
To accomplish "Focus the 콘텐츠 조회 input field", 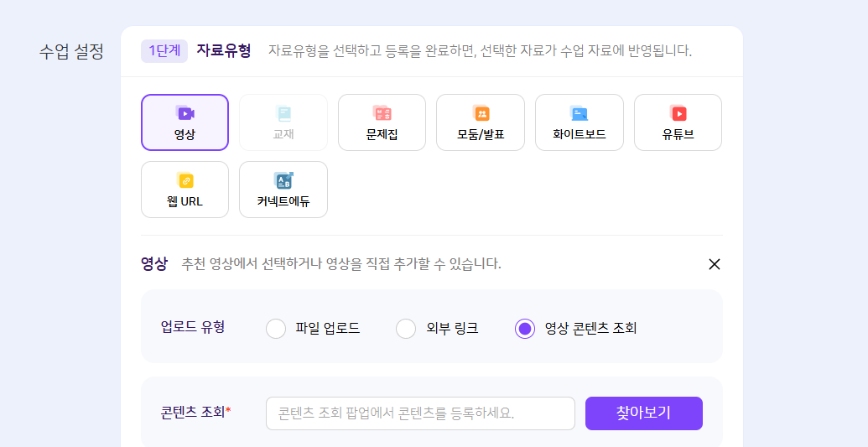I will tap(420, 413).
